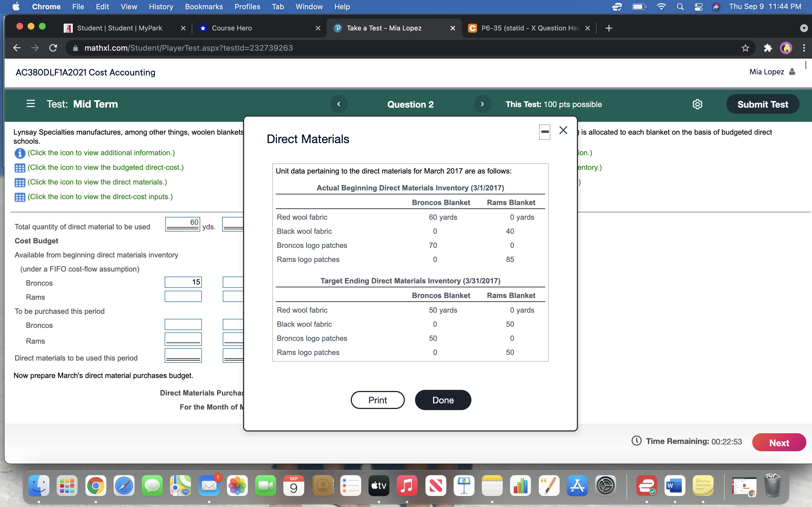Click the Submit Test button
The image size is (812, 507).
[x=762, y=104]
